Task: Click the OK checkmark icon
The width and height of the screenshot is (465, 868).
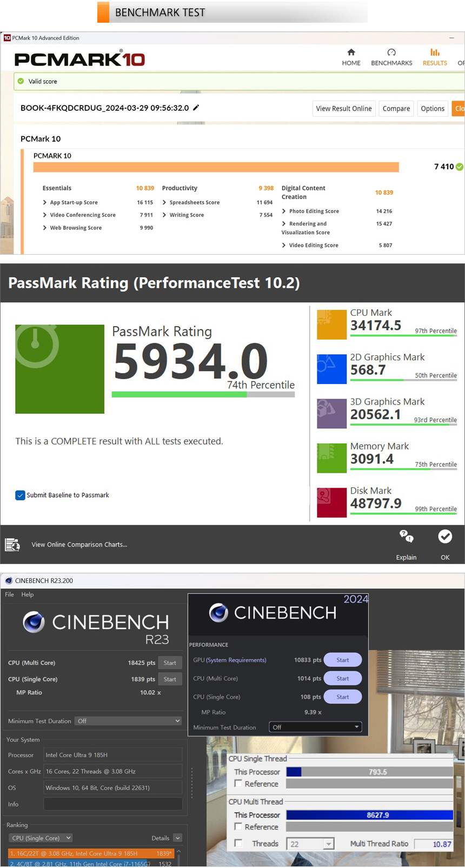Action: tap(445, 536)
